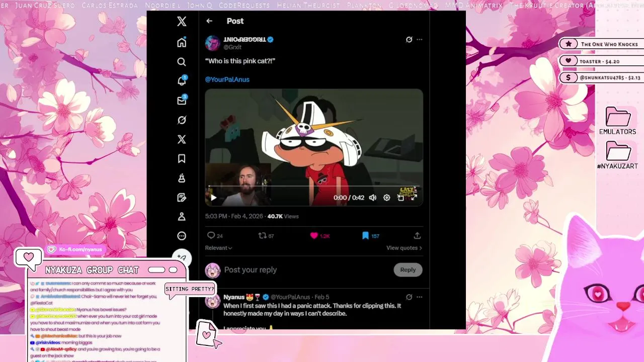Open @YourPalAnus mention link
This screenshot has height=362, width=644.
[x=227, y=79]
